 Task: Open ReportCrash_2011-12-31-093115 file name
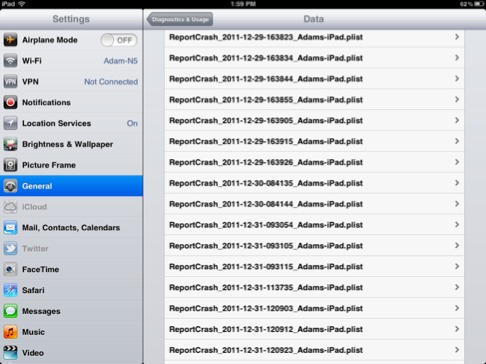(266, 267)
